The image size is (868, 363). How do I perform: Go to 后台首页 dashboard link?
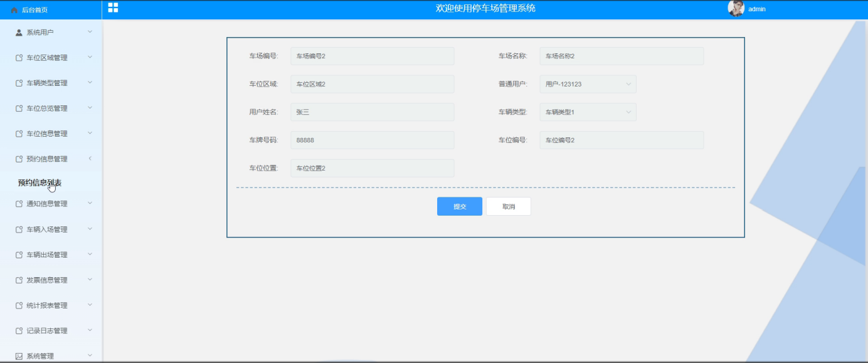[x=34, y=10]
